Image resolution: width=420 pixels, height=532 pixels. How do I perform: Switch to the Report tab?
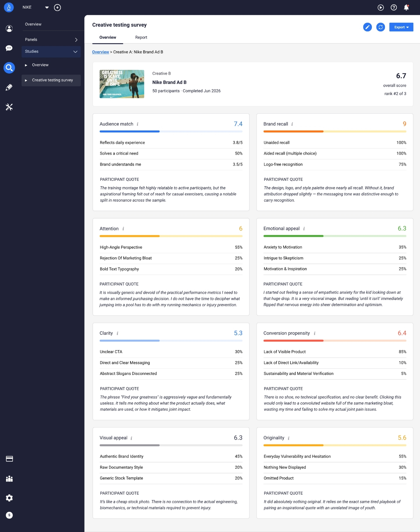pos(141,37)
